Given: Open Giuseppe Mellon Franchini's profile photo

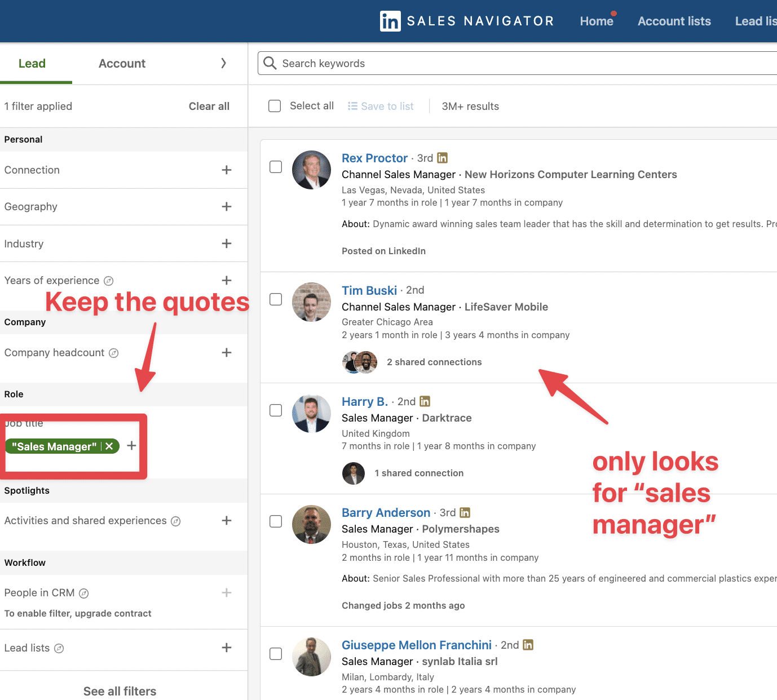Looking at the screenshot, I should click(x=311, y=657).
